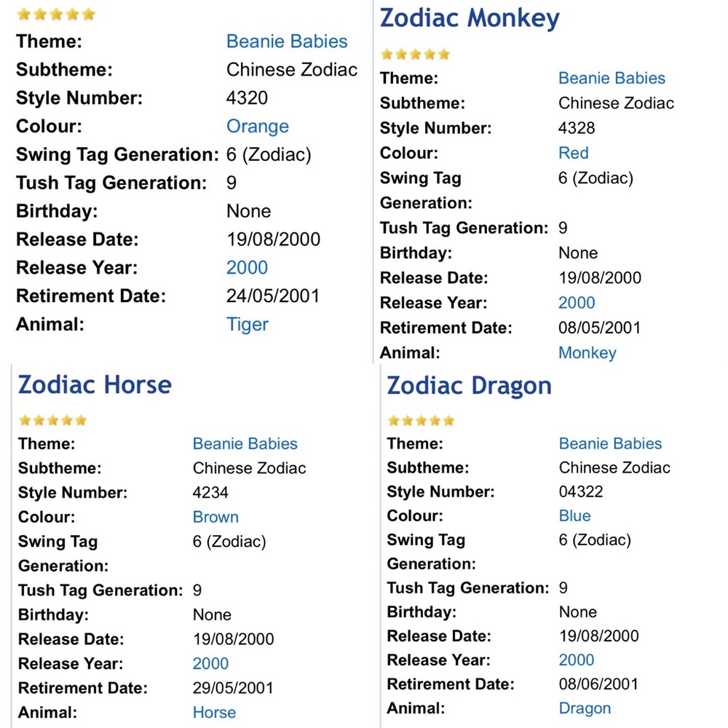
Task: Click the Zodiac Monkey title heading
Action: point(470,19)
